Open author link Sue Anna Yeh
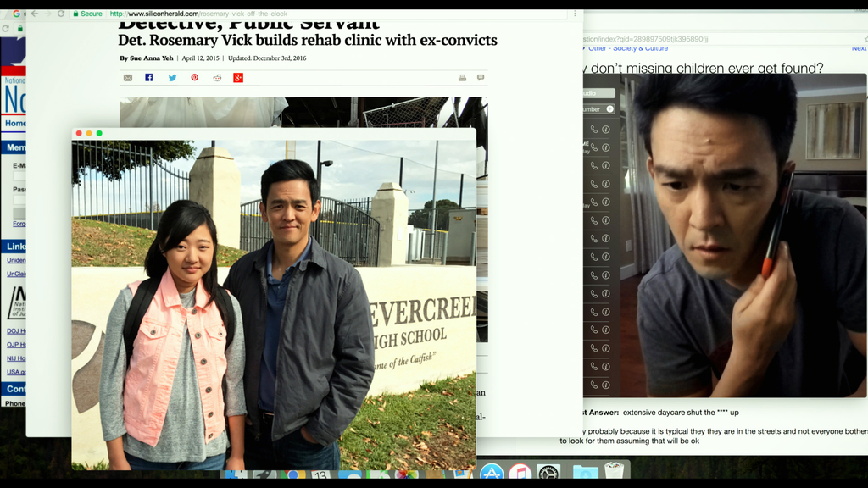868x488 pixels. pos(151,58)
